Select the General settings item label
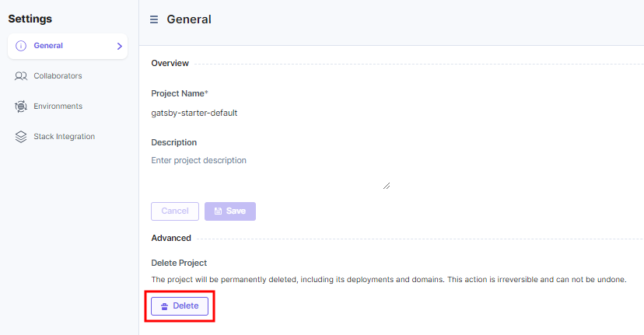 click(x=48, y=46)
